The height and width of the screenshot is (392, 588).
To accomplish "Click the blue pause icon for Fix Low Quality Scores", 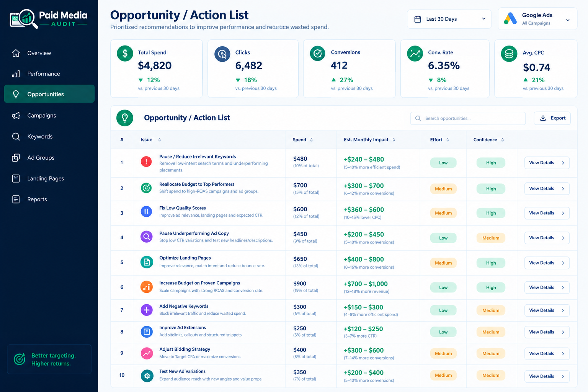I will [x=146, y=211].
